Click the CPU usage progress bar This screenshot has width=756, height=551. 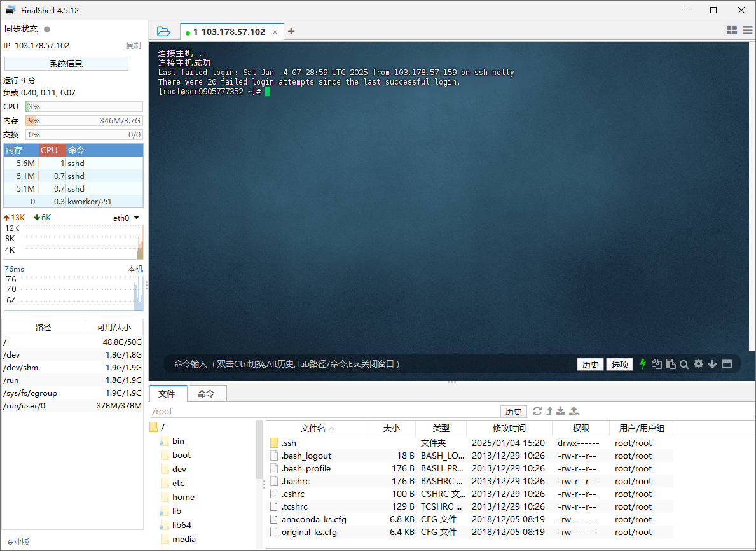pyautogui.click(x=84, y=107)
